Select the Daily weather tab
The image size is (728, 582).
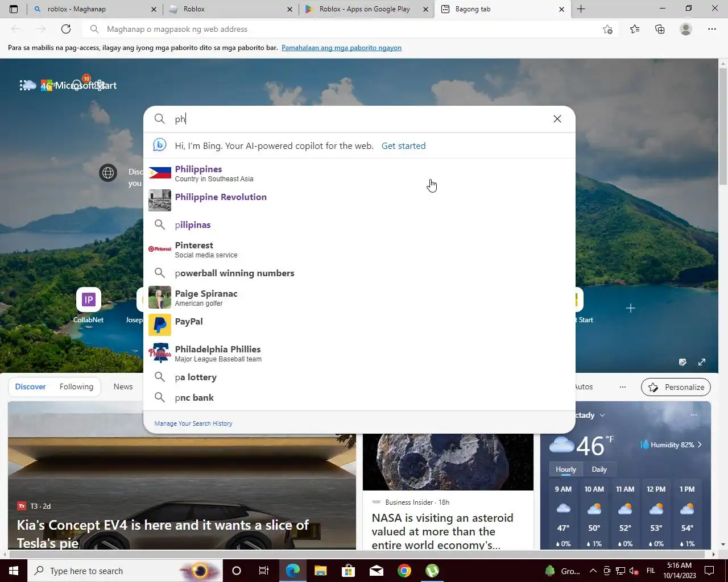599,469
